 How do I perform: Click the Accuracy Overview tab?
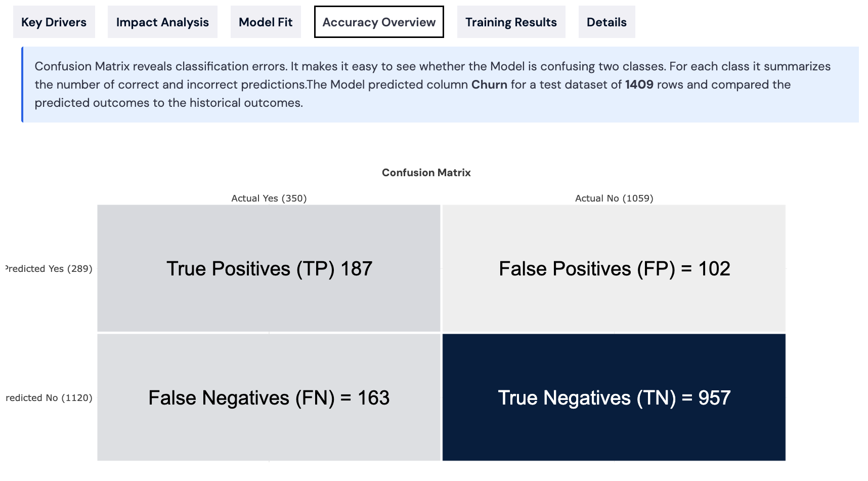click(x=379, y=22)
